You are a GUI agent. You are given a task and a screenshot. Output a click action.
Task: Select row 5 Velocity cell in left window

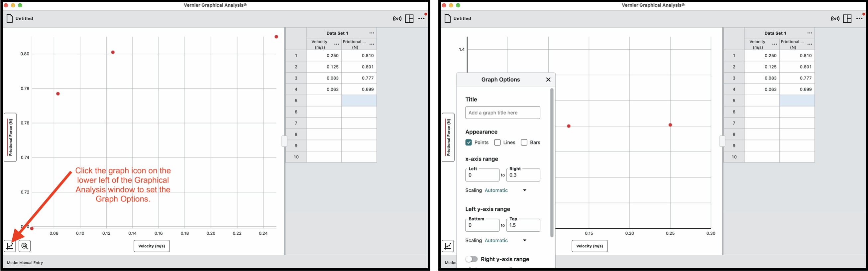[324, 101]
